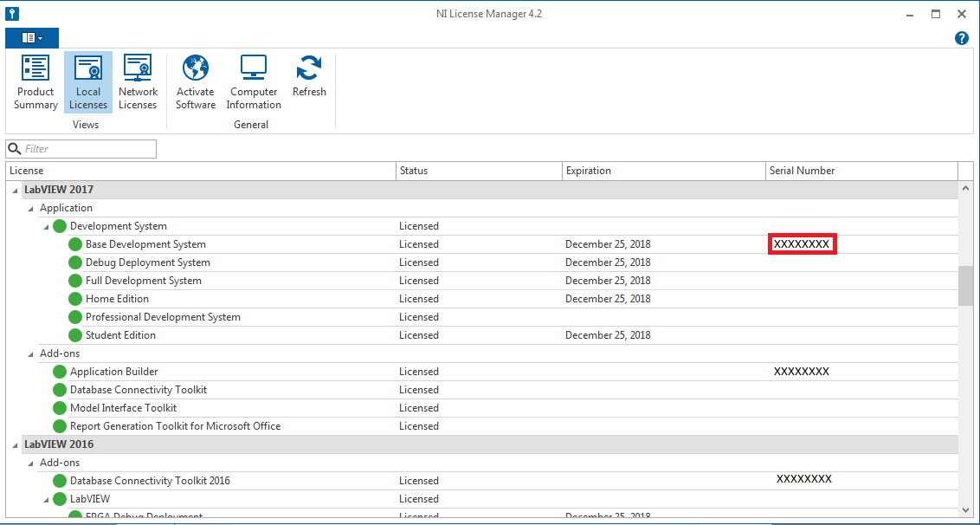The width and height of the screenshot is (980, 525).
Task: Click the Activate Software globe icon
Action: point(196,68)
